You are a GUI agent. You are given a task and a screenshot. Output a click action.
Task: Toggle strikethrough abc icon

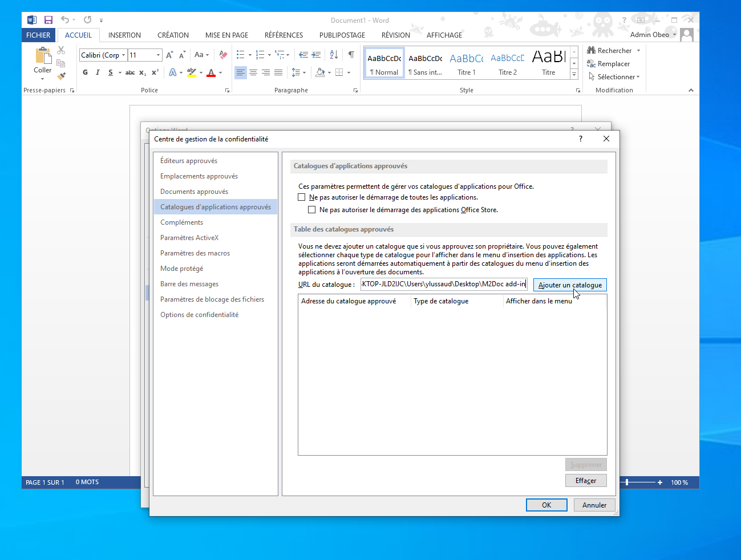click(x=130, y=72)
